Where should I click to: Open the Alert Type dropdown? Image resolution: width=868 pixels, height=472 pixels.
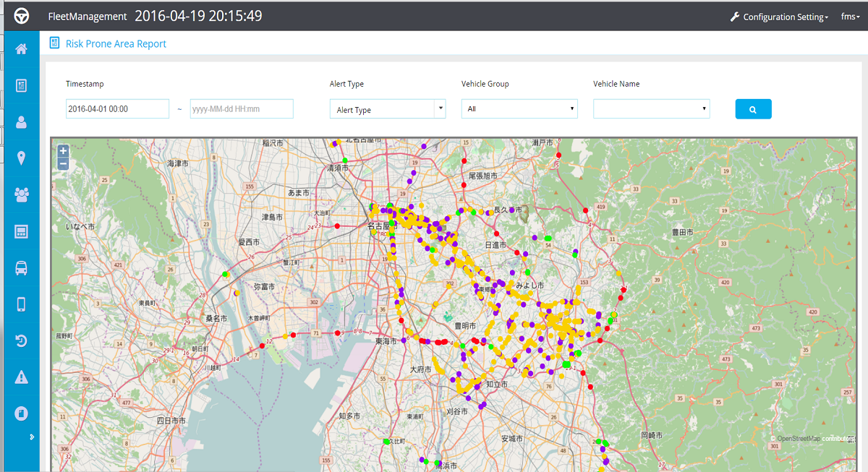(x=388, y=109)
